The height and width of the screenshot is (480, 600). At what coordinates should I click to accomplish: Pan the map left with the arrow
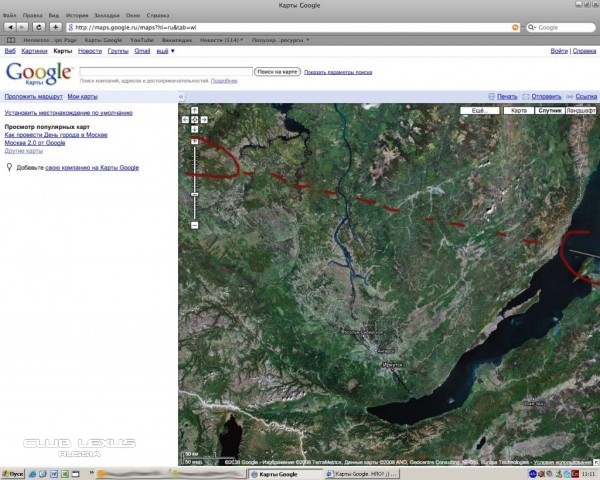tap(186, 120)
